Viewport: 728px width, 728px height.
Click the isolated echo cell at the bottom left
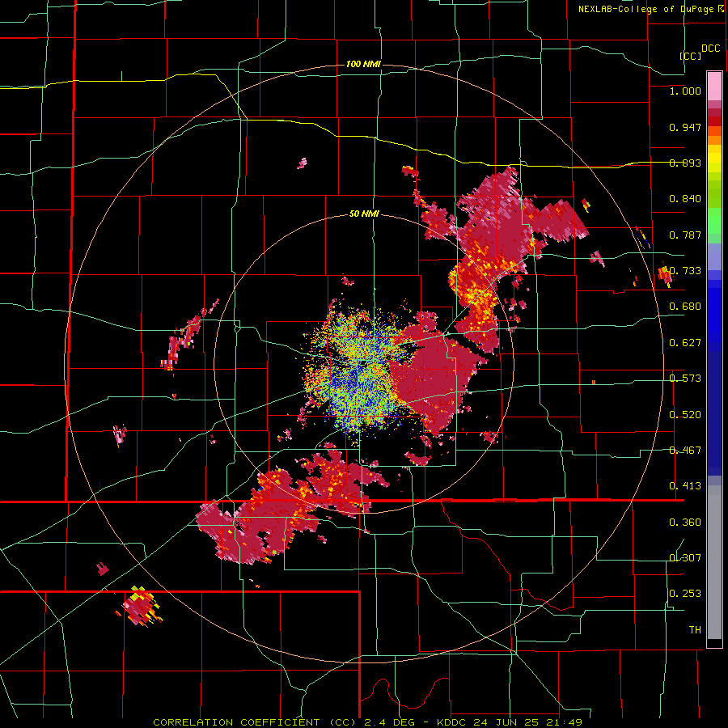point(139,606)
